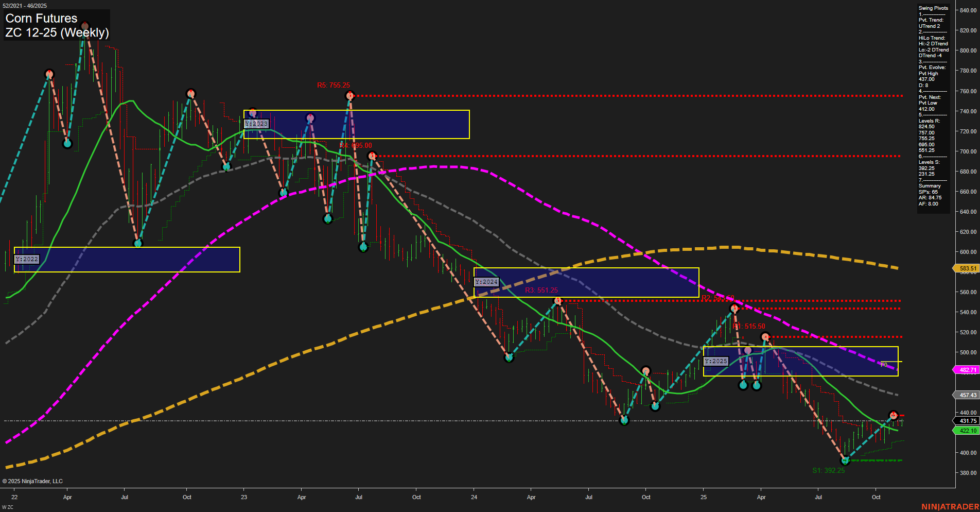980x512 pixels.
Task: Select the Y:2023 yearly range label
Action: (x=256, y=124)
